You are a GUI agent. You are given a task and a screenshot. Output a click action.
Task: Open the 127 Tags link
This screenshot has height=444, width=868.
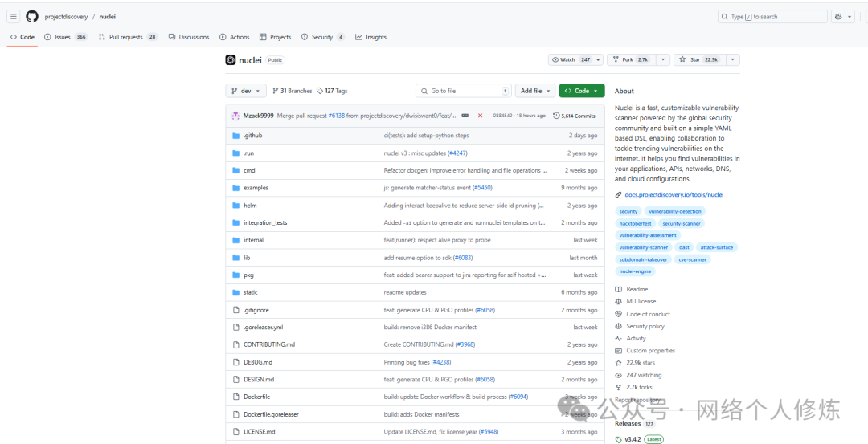(x=332, y=91)
